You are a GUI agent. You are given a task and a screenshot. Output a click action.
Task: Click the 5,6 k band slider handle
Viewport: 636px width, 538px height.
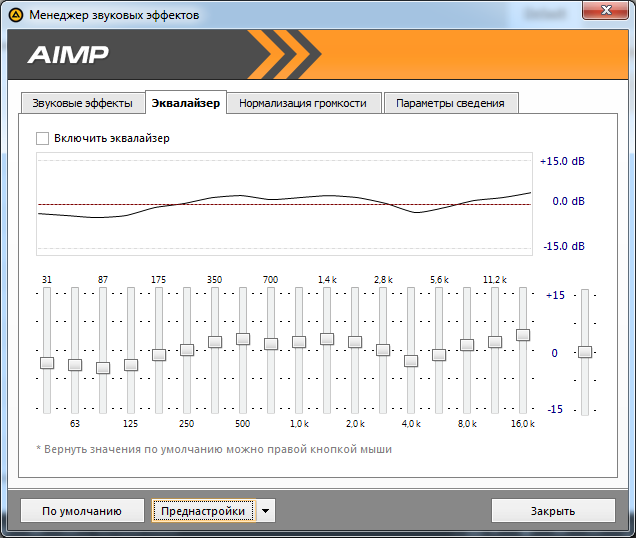tap(439, 355)
